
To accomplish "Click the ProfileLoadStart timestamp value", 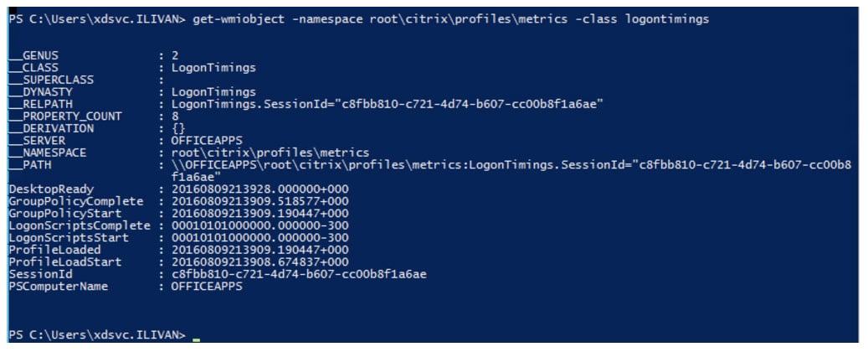I will [x=259, y=262].
